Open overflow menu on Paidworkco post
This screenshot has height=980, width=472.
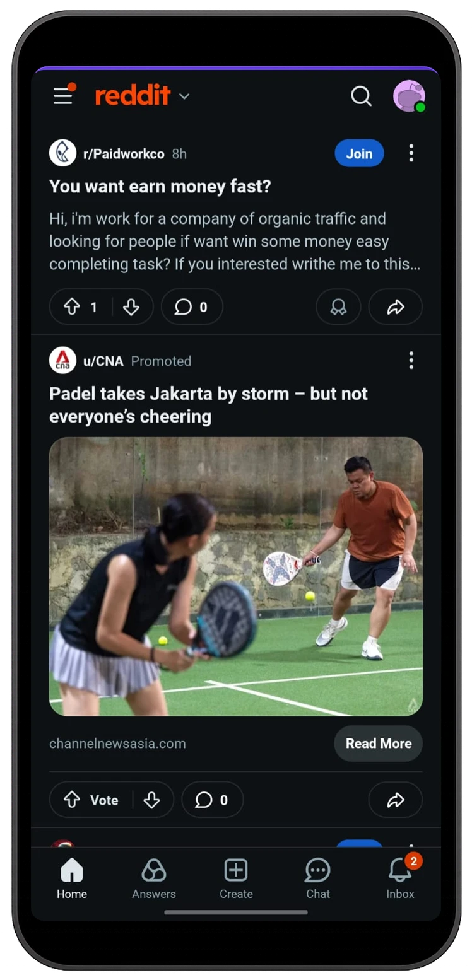[x=411, y=153]
